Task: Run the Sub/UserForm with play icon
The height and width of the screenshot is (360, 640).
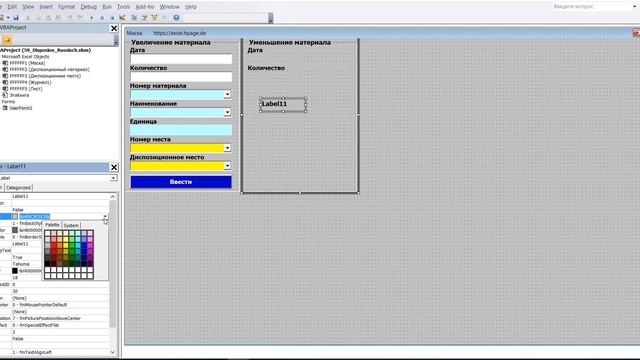Action: (91, 18)
